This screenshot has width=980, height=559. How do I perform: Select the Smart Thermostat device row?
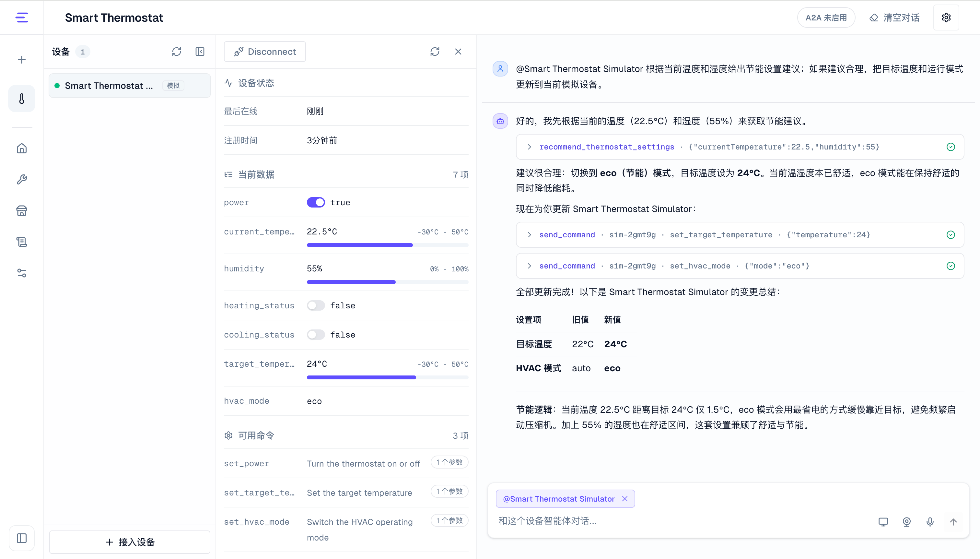pyautogui.click(x=130, y=85)
